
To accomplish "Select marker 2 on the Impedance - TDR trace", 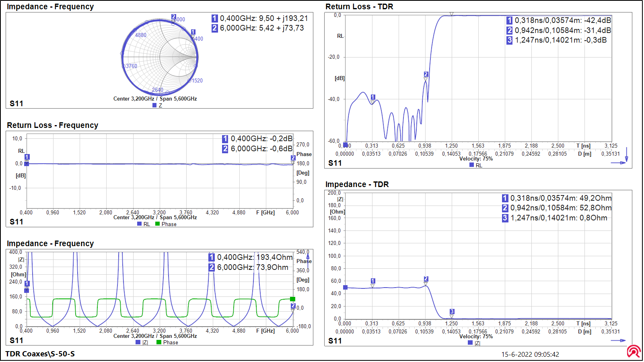I will [426, 279].
